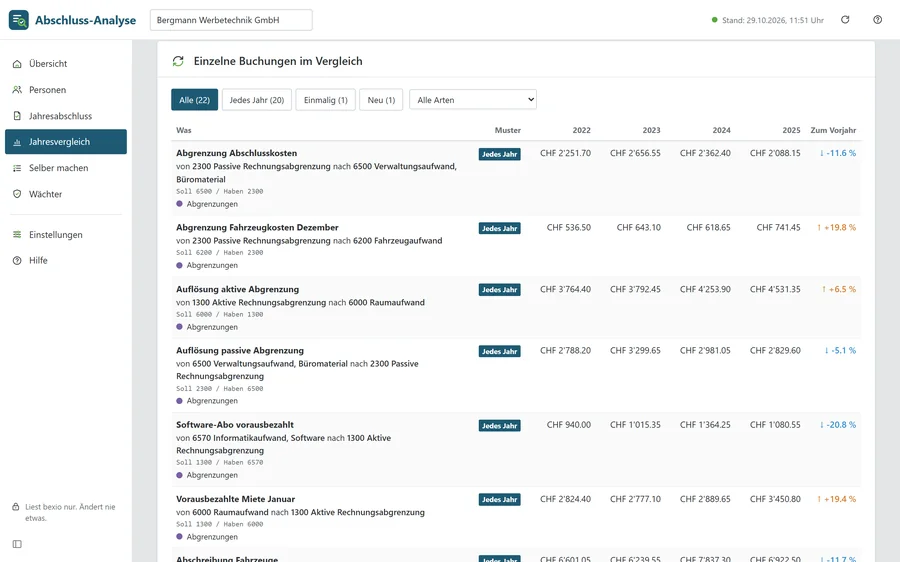This screenshot has height=562, width=900.
Task: Click the 'Jedes Jahr' badge for Software-Abo vorausbezahlt
Action: tap(499, 425)
